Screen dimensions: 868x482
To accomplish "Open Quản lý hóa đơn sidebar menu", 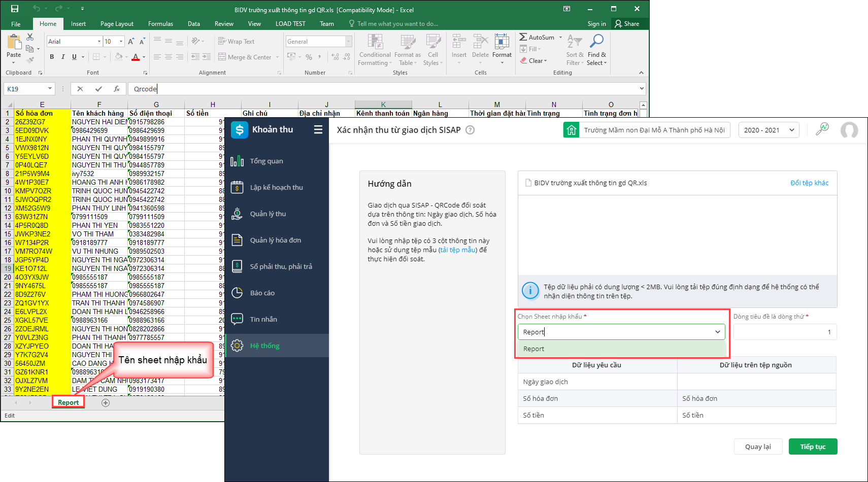I will coord(276,240).
